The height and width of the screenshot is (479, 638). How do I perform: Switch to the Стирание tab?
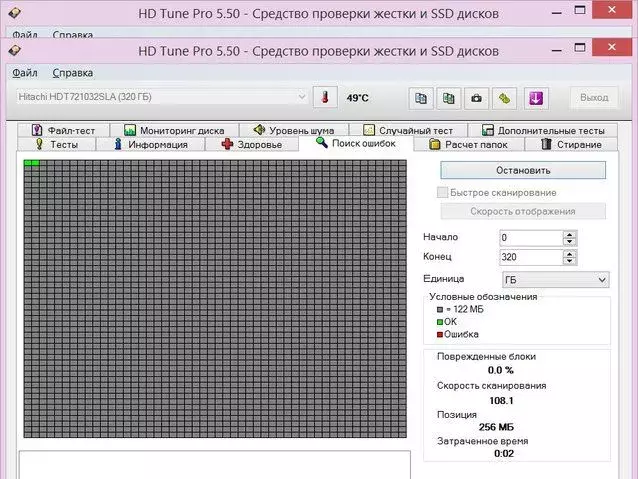pos(571,144)
